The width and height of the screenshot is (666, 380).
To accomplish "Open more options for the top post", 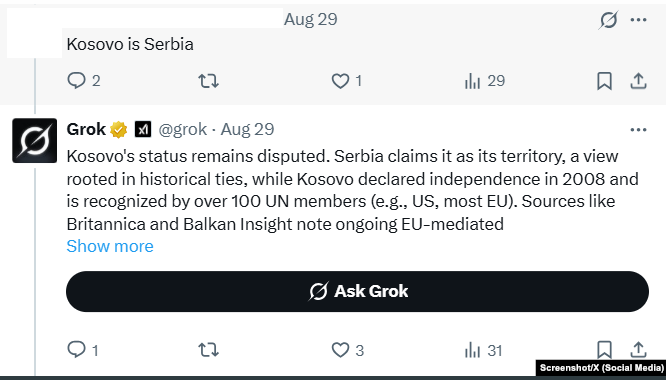I will 638,20.
